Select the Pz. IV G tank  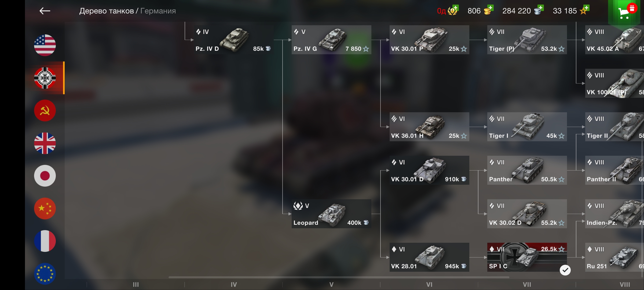point(331,40)
